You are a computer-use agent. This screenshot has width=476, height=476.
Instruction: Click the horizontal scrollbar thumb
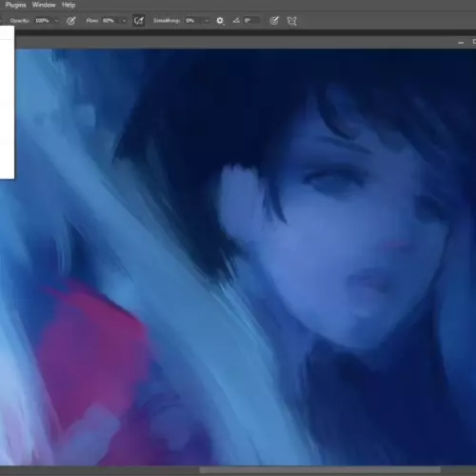320,470
